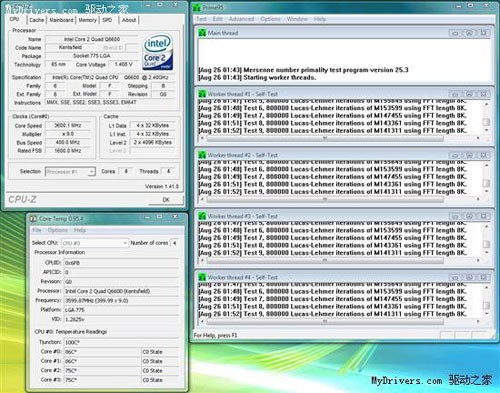Minimize the Worker thread #3 window

(x=455, y=216)
